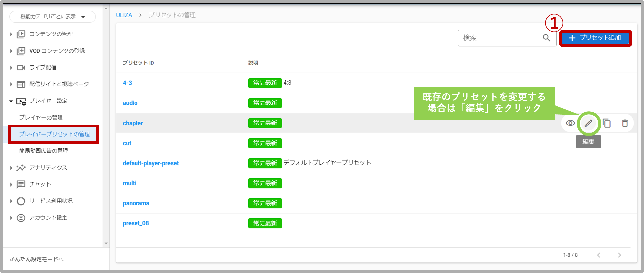Screen dimensions: 644x273
Task: Expand the コンテンツの管理 tree arrow
Action: tap(11, 34)
